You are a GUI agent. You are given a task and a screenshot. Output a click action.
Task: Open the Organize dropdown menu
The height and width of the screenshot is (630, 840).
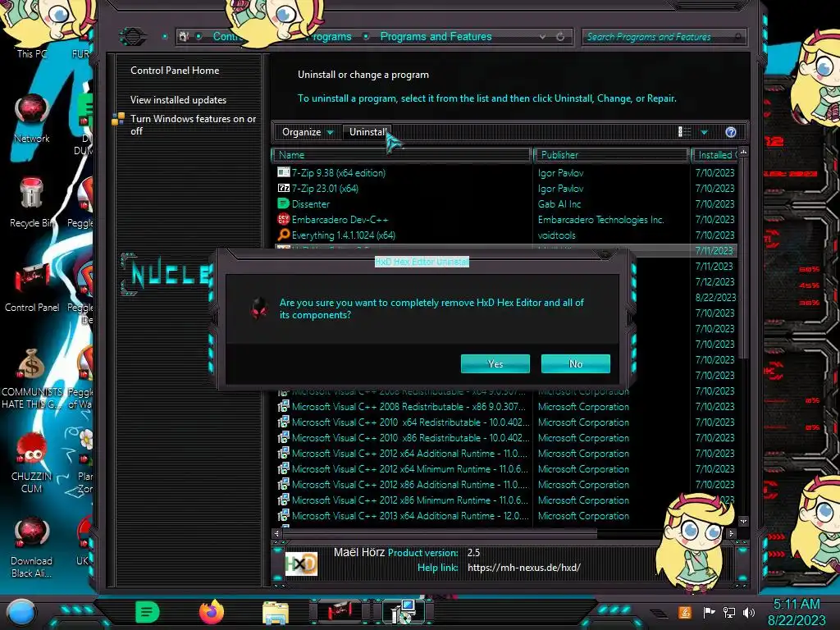[307, 132]
